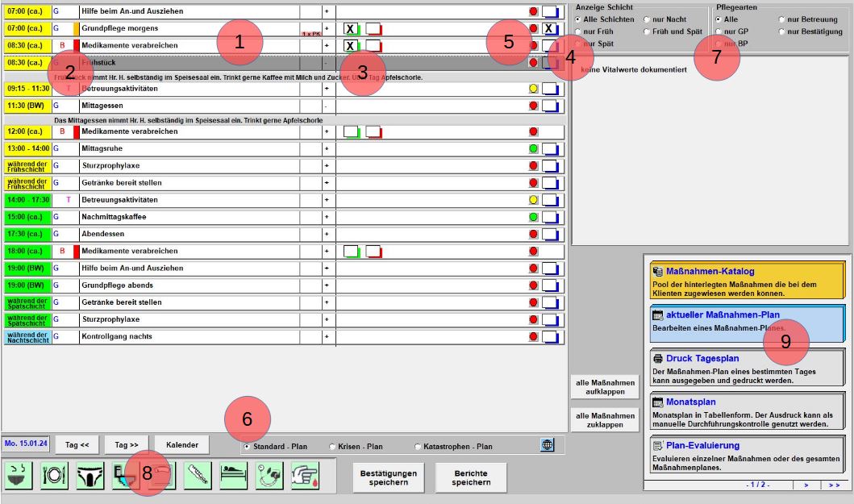Choose 'nur Betreuung' under Pflegearten

click(783, 19)
